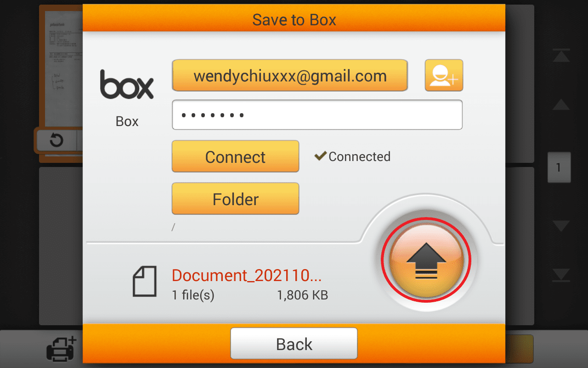This screenshot has height=368, width=588.
Task: Click the page number 1 indicator
Action: click(559, 167)
